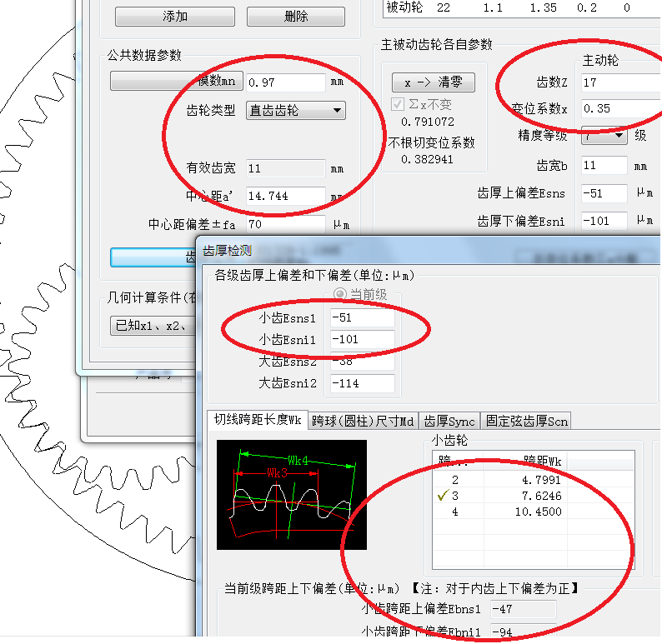Screen dimensions: 662x644
Task: Click the 大齿Esni2 field showing -114
Action: tap(362, 383)
